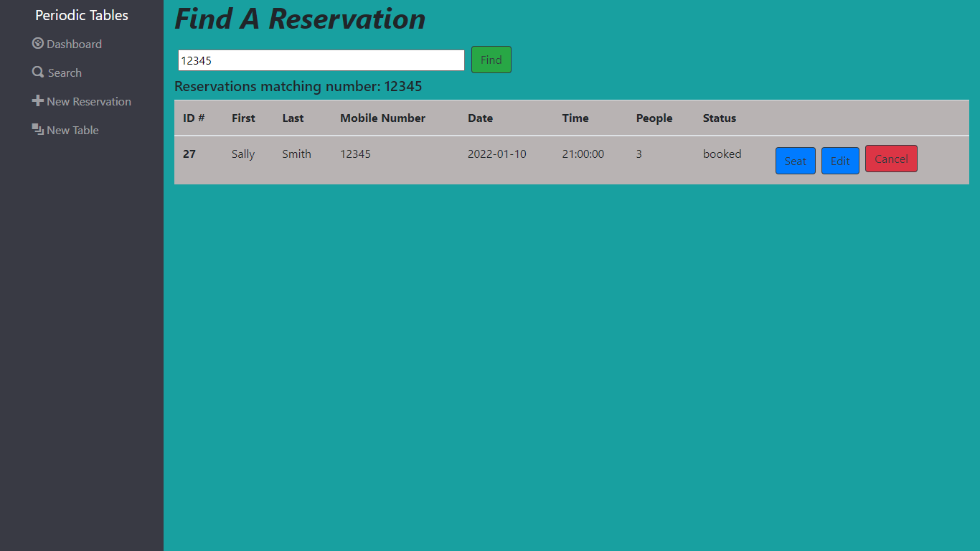The height and width of the screenshot is (551, 980).
Task: Click 'Reservations matching number: 12345' text
Action: pos(298,87)
